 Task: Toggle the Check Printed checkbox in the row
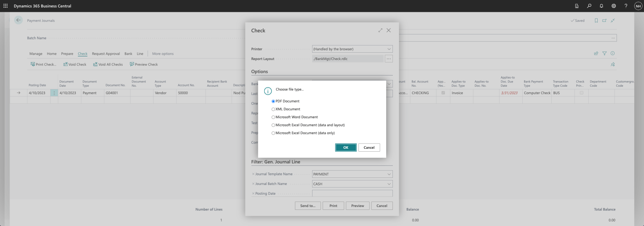point(581,93)
